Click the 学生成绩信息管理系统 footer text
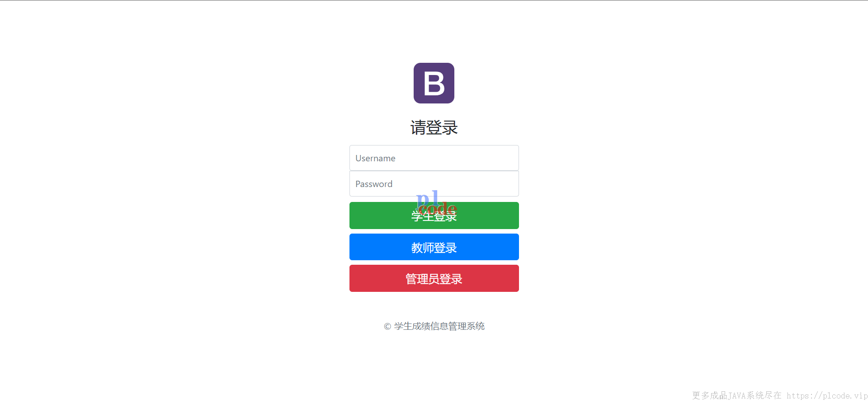 click(x=439, y=326)
